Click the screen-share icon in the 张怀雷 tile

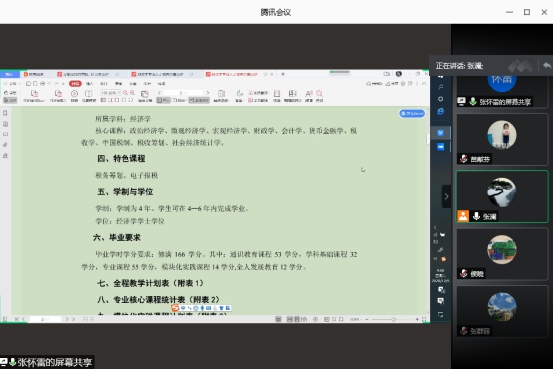461,102
